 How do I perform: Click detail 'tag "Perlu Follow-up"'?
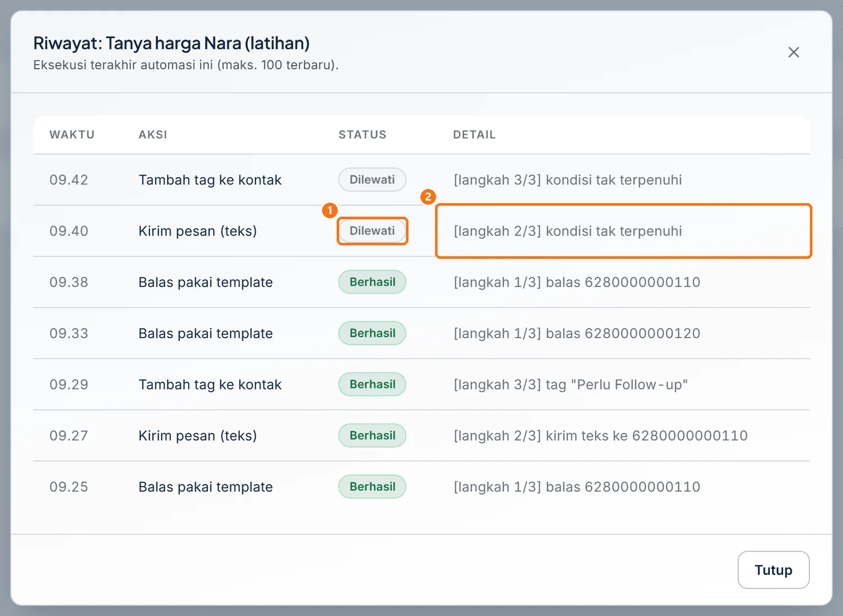617,384
